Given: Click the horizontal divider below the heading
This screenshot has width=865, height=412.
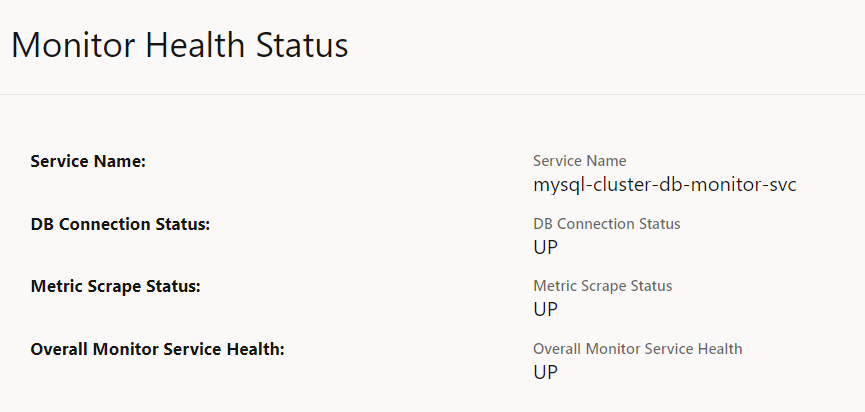Looking at the screenshot, I should point(432,94).
